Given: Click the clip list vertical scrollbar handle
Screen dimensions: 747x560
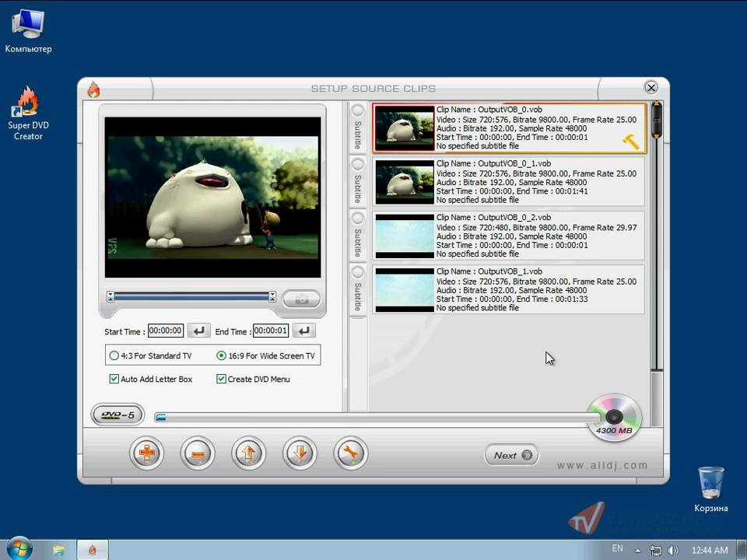Looking at the screenshot, I should point(657,120).
